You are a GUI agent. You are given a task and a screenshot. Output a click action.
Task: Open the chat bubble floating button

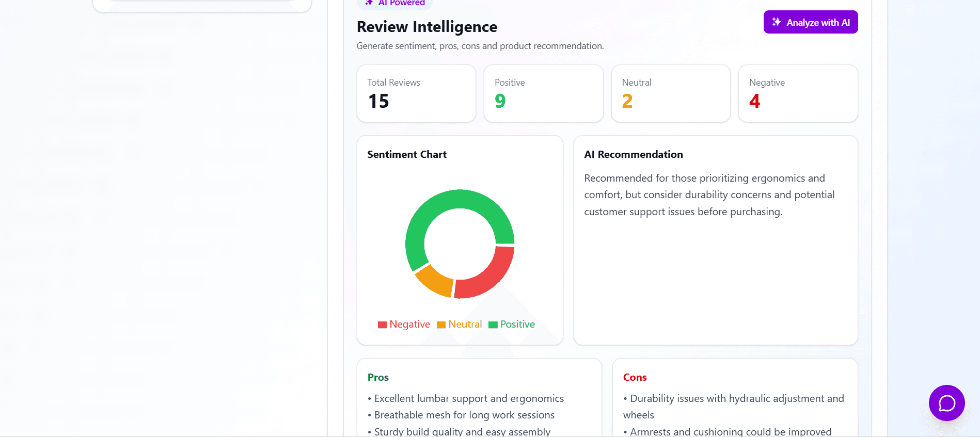coord(946,403)
